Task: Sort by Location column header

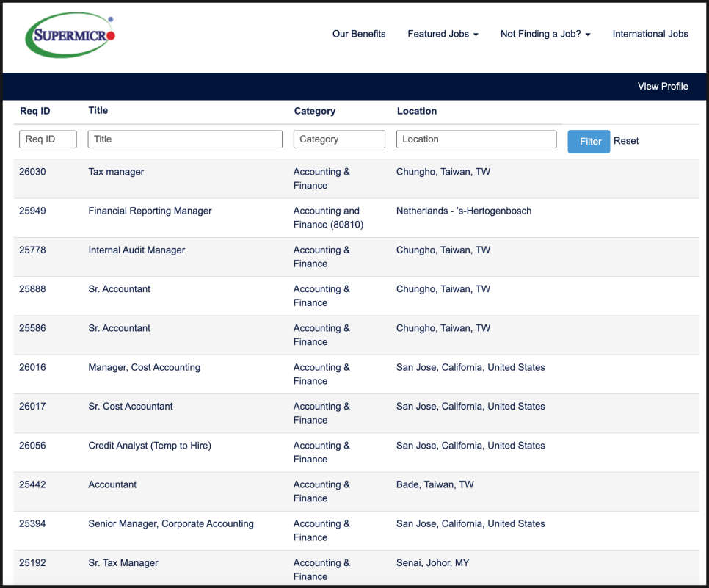Action: (417, 112)
